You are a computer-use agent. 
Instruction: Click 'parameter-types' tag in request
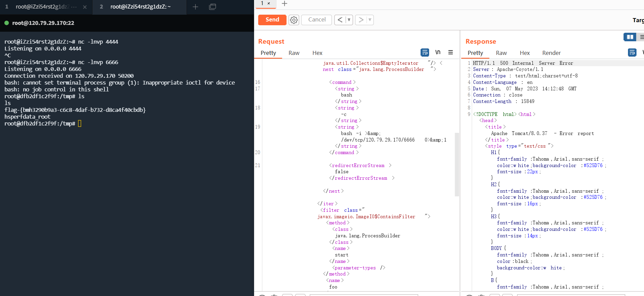click(359, 268)
